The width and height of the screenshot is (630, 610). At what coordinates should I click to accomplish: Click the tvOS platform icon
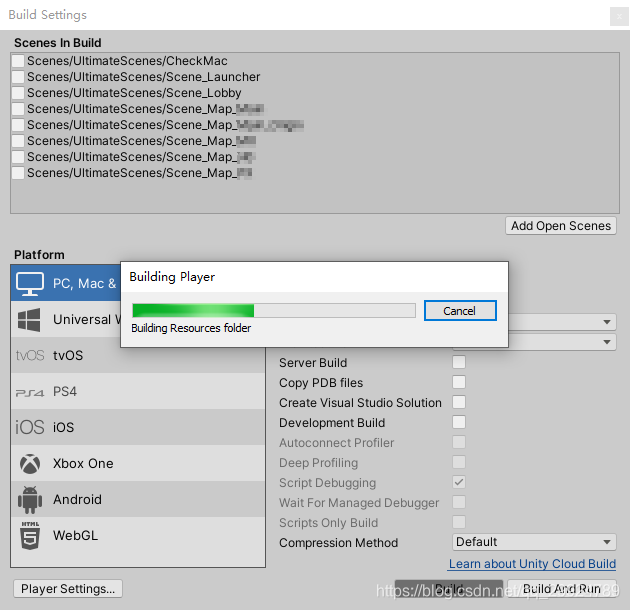[30, 355]
